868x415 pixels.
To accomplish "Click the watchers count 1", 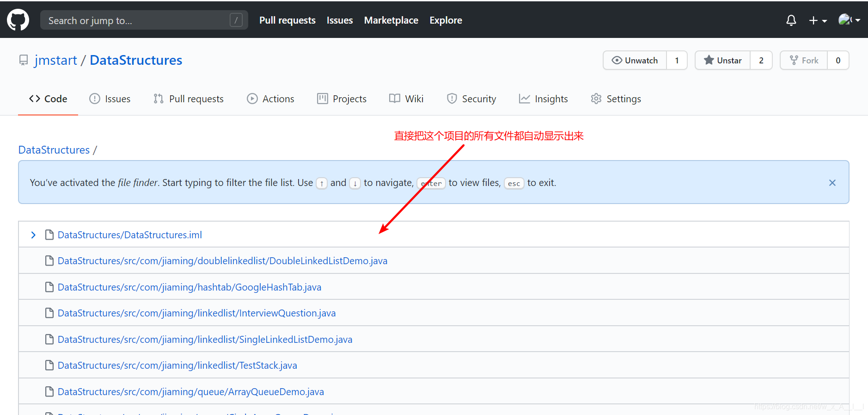I will (x=677, y=60).
